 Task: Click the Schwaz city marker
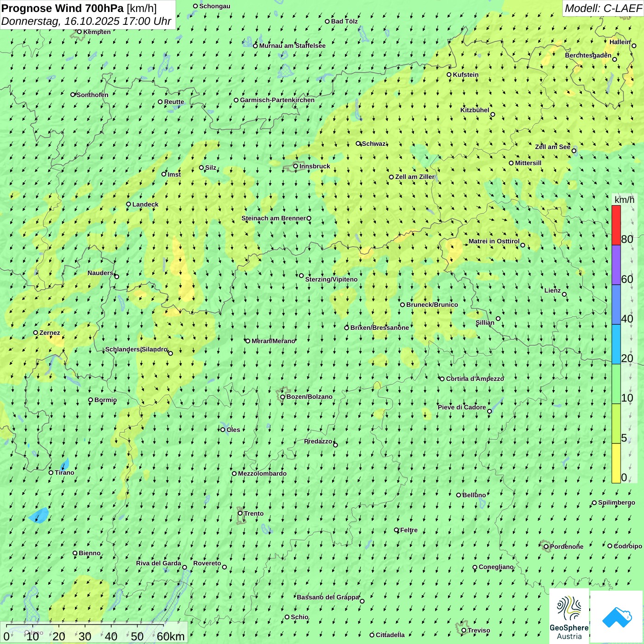(x=358, y=144)
